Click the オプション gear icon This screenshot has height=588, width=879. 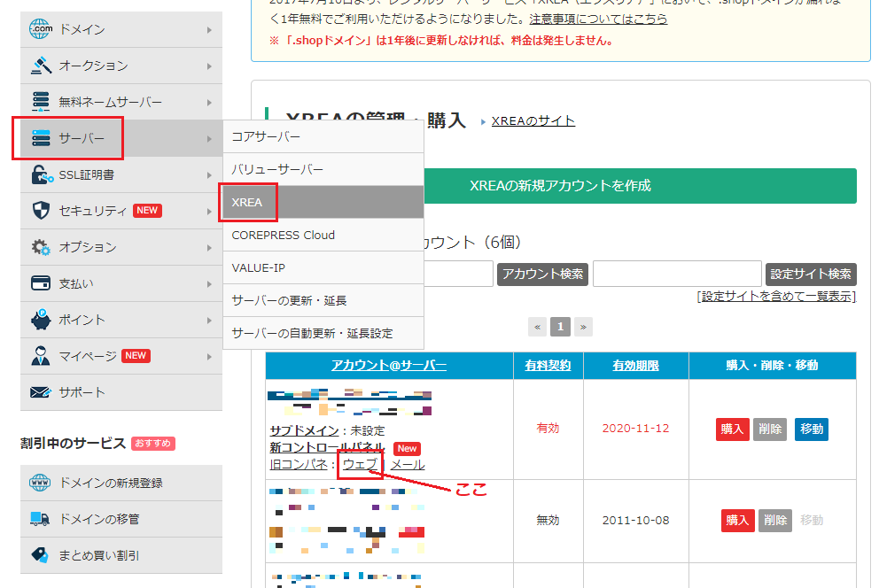[40, 247]
